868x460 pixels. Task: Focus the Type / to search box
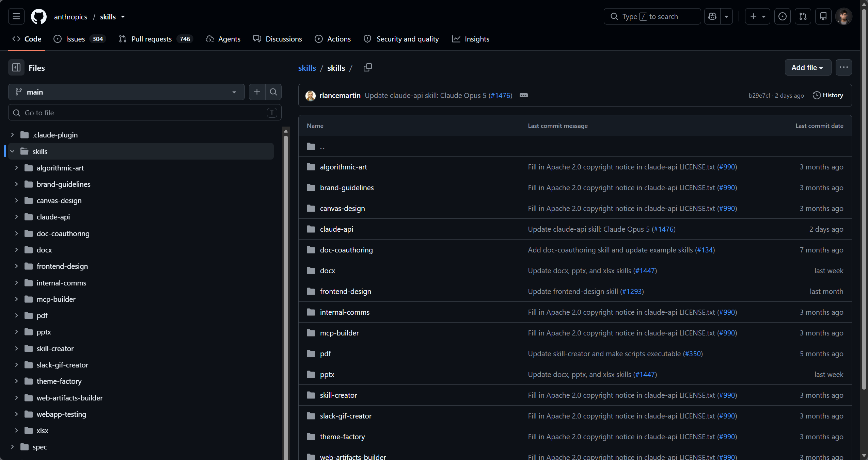tap(652, 16)
